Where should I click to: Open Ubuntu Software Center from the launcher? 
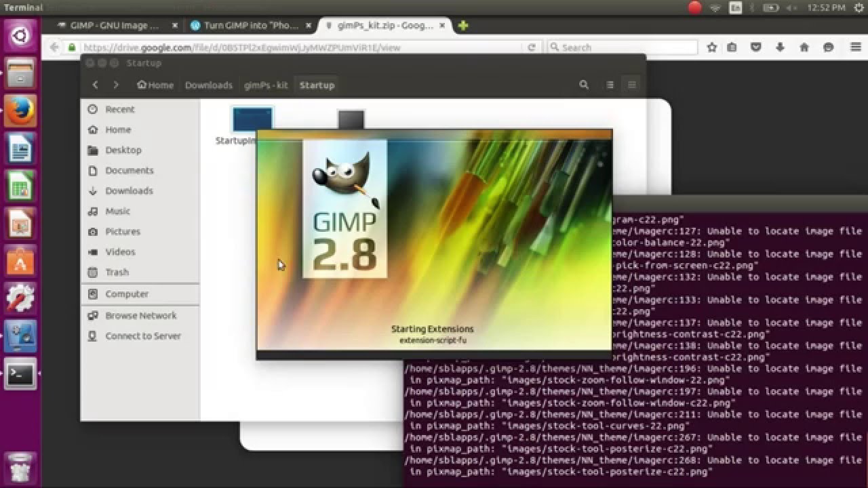pyautogui.click(x=20, y=261)
